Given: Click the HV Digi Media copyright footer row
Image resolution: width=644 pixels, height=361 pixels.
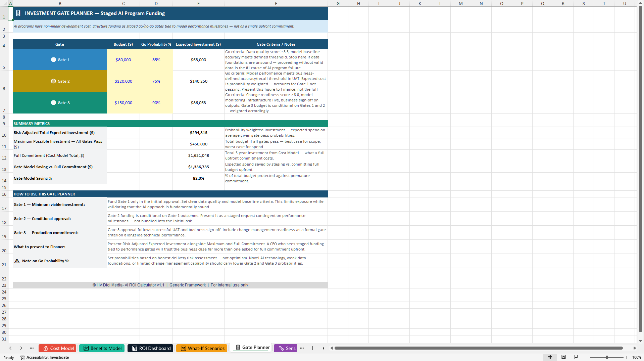Looking at the screenshot, I should click(x=170, y=285).
